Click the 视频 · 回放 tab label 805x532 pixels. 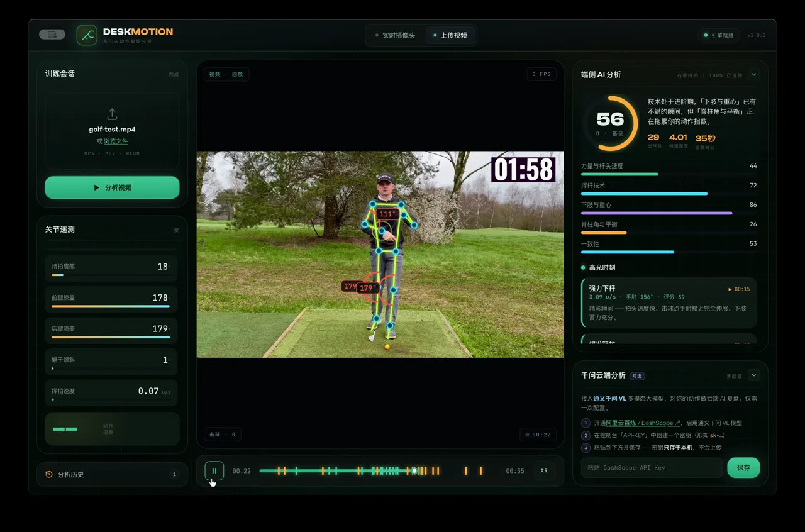[226, 74]
